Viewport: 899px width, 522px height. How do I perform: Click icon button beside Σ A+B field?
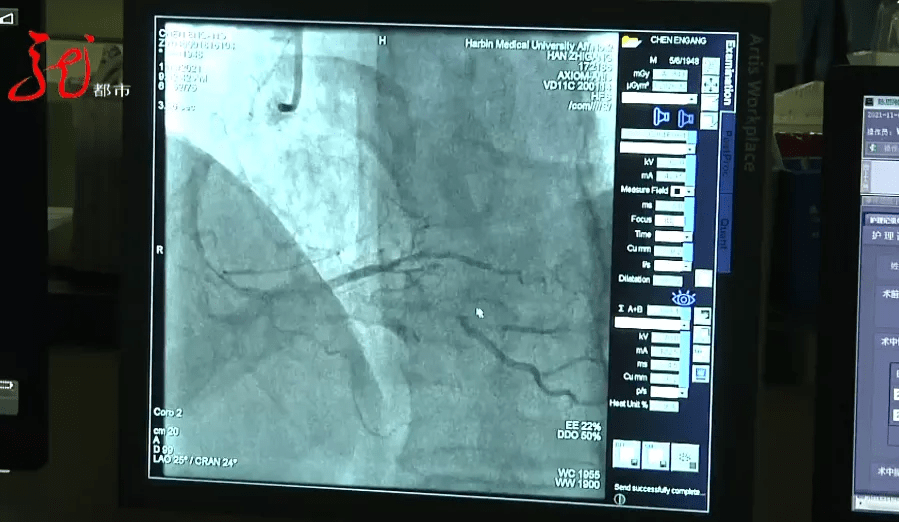coord(702,316)
